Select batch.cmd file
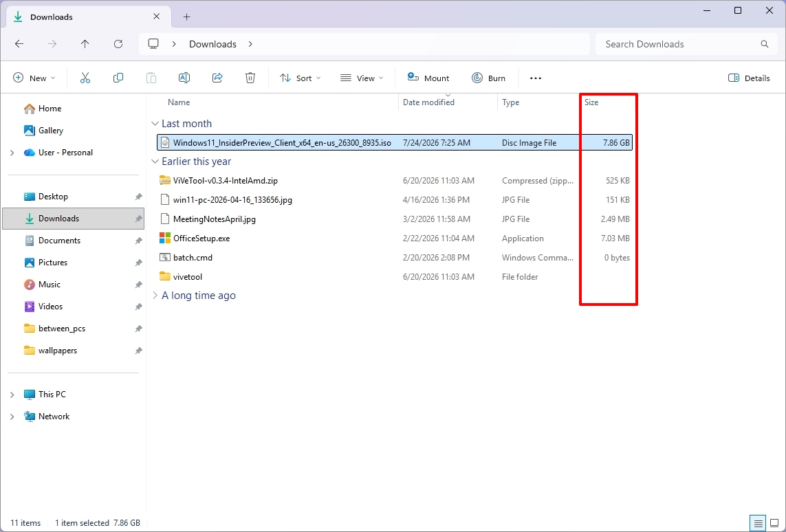 click(395, 258)
